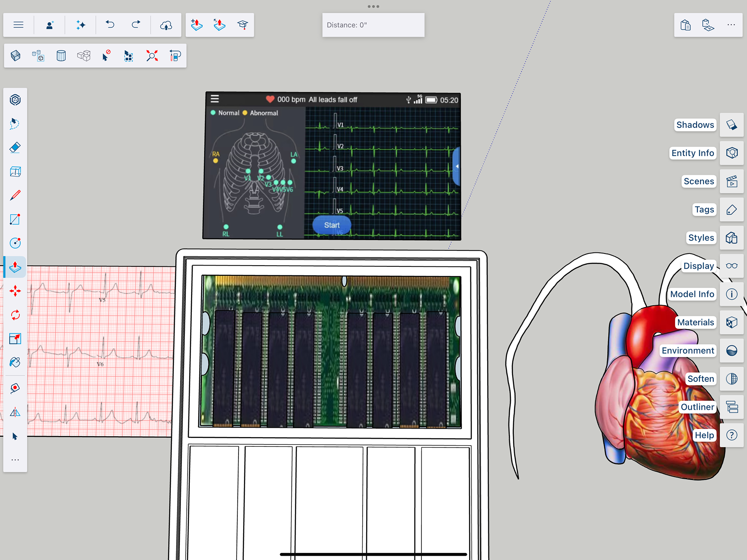Expand more tools via left toolbar ellipsis
The width and height of the screenshot is (747, 560).
point(15,460)
